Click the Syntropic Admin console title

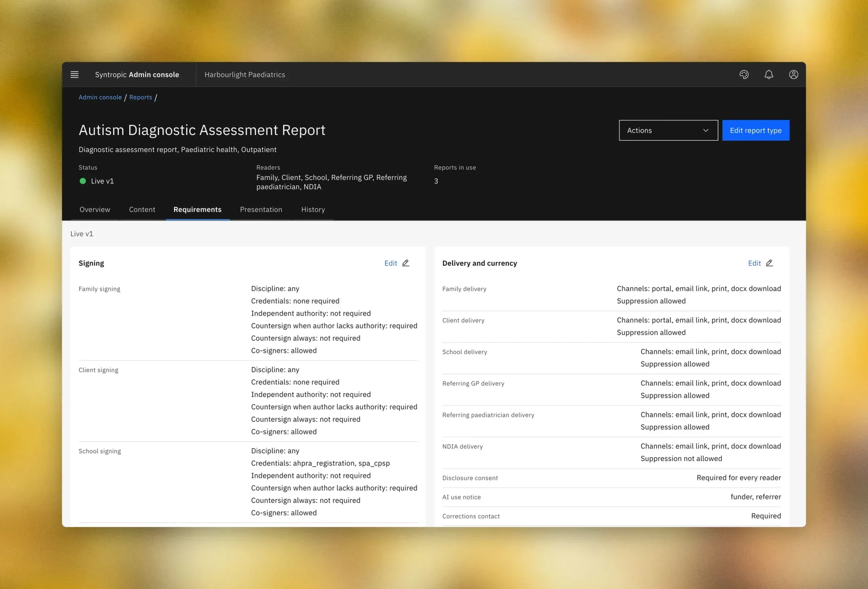coord(137,75)
